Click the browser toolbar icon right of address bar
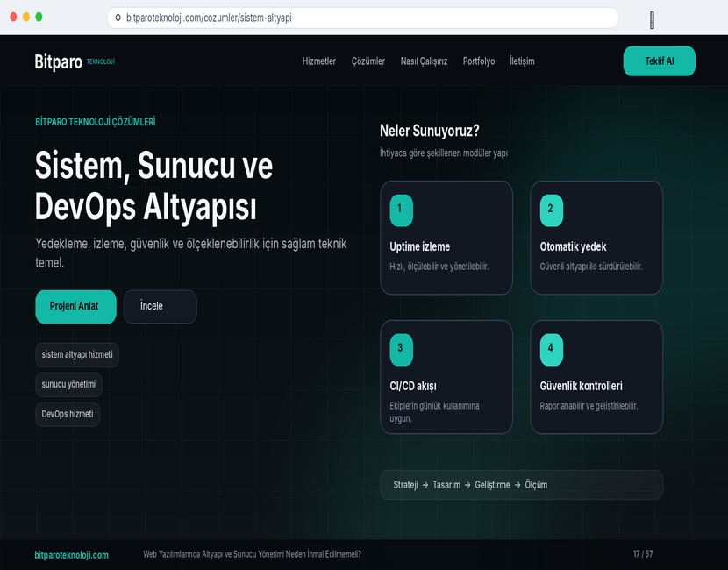This screenshot has width=728, height=570. click(652, 20)
